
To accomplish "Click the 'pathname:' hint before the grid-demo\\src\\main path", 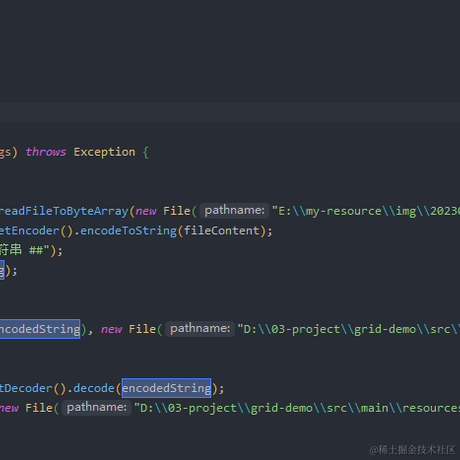I will tap(97, 407).
